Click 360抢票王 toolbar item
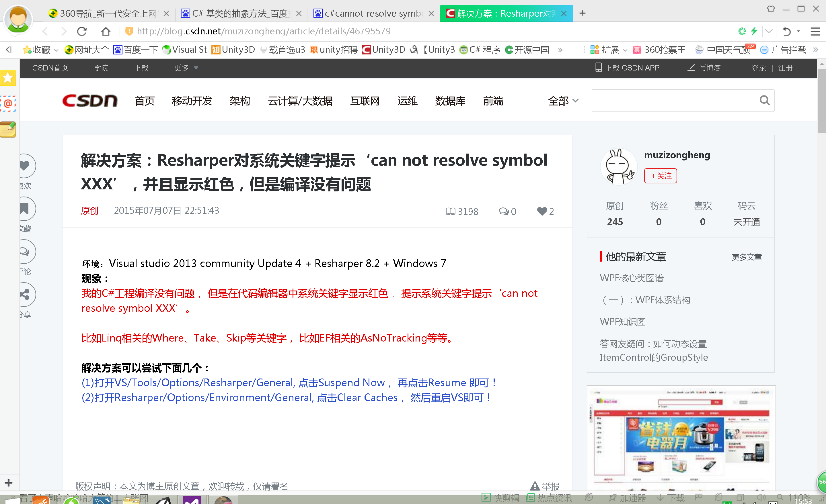The height and width of the screenshot is (504, 826). [659, 50]
